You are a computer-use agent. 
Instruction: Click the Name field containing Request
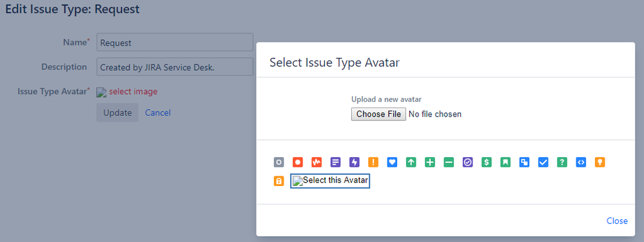[x=175, y=42]
